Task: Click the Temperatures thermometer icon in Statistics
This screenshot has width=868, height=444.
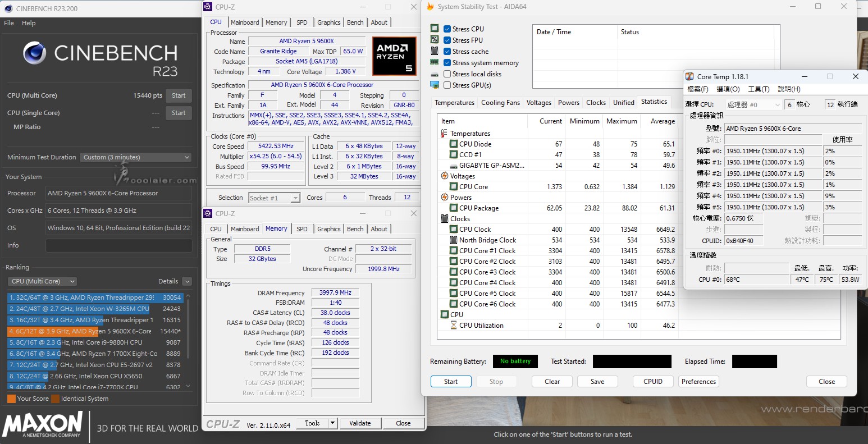Action: click(x=445, y=134)
